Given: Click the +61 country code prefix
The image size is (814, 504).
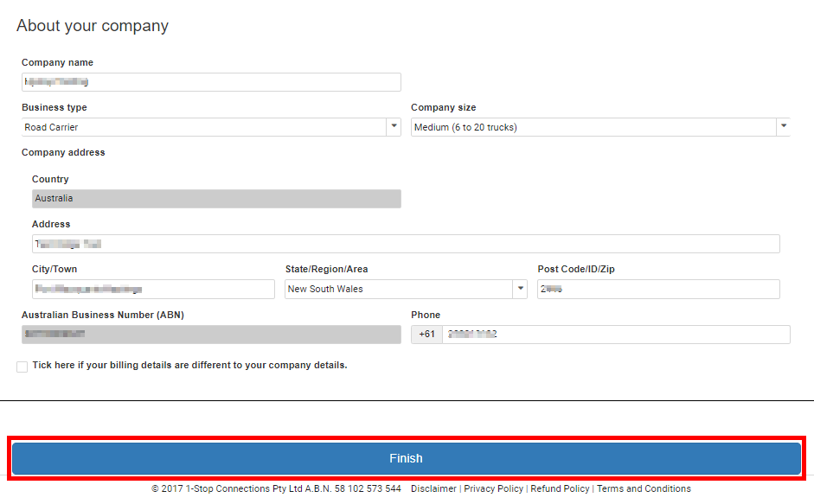Looking at the screenshot, I should (426, 335).
